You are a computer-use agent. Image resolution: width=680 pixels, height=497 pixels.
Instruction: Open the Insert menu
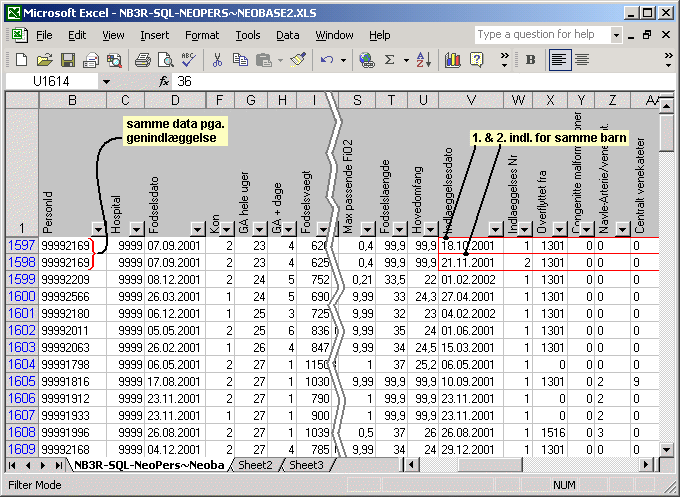[154, 35]
